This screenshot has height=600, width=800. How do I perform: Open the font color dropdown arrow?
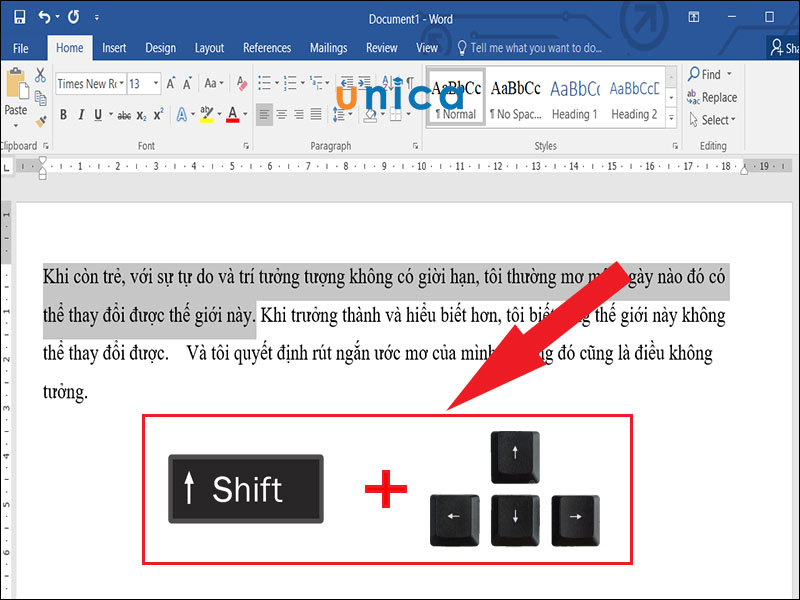coord(244,112)
